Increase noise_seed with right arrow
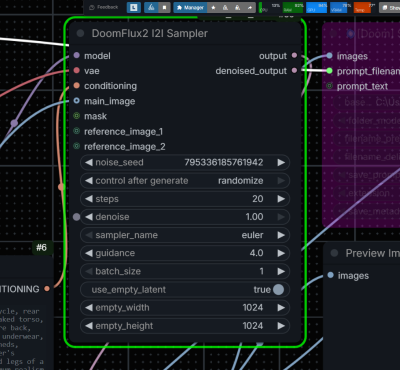Viewport: 400px width, 370px height. (281, 162)
